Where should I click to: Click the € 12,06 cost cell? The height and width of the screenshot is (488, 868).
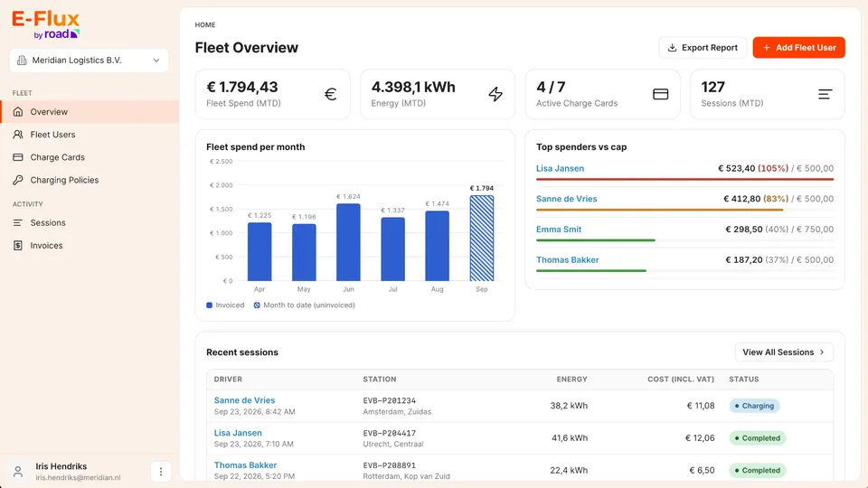pos(700,438)
